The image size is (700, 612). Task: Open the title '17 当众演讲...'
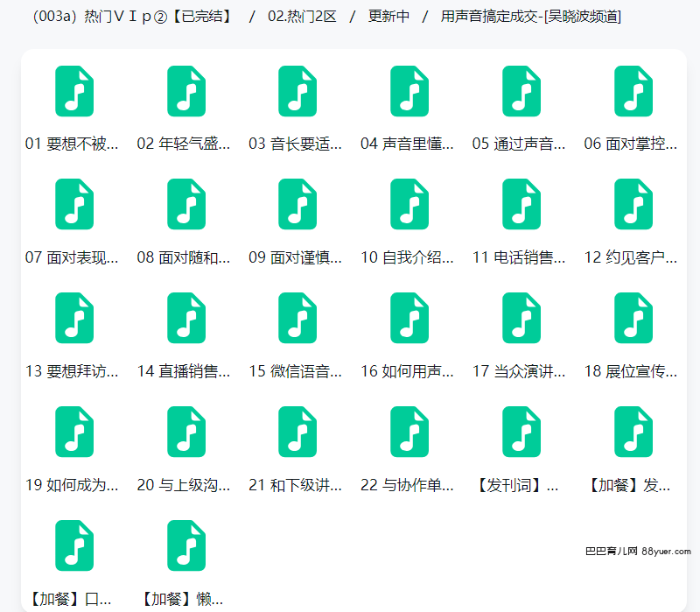[519, 371]
